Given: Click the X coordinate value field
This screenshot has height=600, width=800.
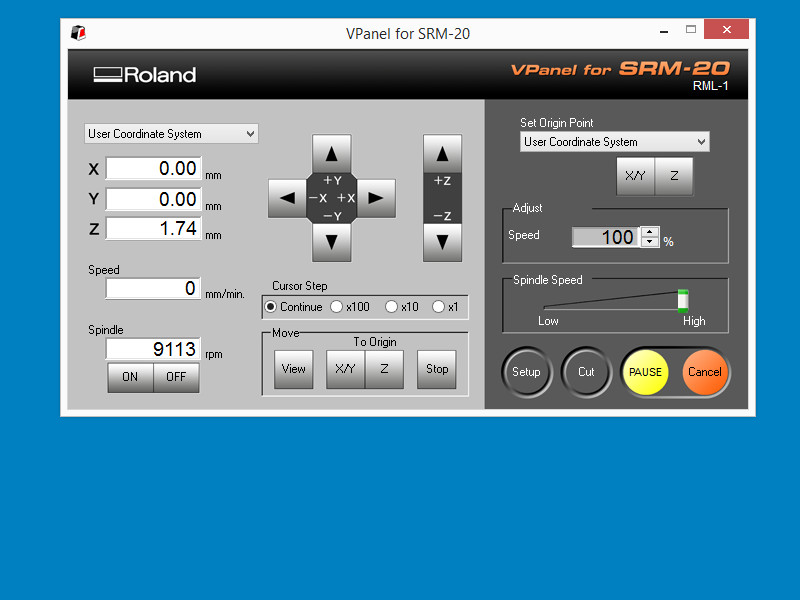Looking at the screenshot, I should point(154,168).
